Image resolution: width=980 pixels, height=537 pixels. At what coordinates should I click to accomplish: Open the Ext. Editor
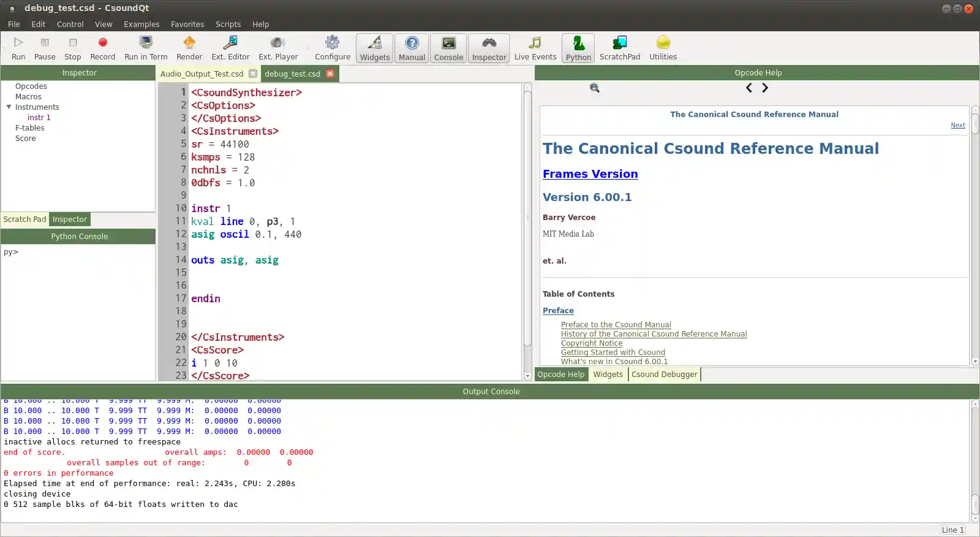[230, 48]
